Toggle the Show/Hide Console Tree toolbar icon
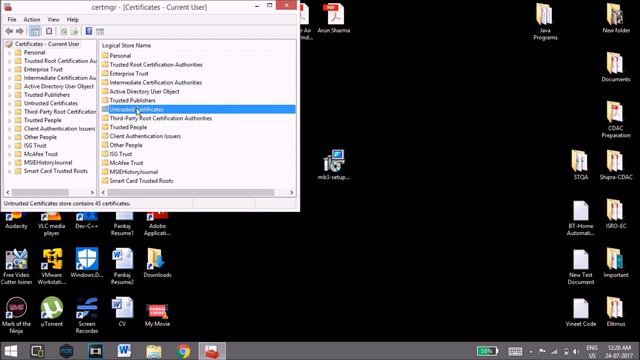 (35, 31)
